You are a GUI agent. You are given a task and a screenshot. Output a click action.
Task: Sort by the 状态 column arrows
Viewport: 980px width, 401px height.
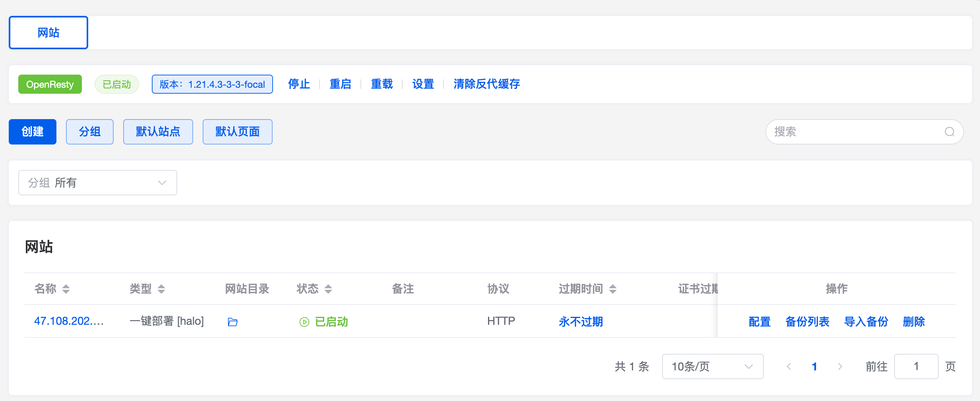coord(328,289)
